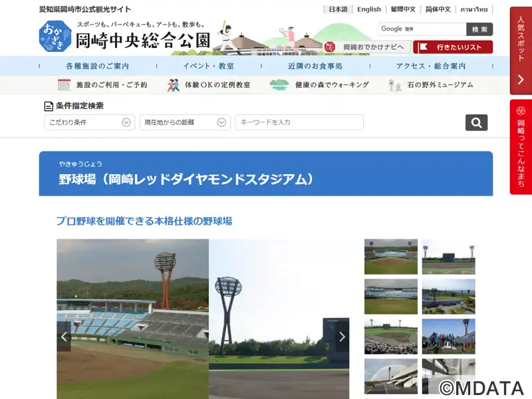This screenshot has height=399, width=532.
Task: Switch language to 繁體中文
Action: (403, 9)
